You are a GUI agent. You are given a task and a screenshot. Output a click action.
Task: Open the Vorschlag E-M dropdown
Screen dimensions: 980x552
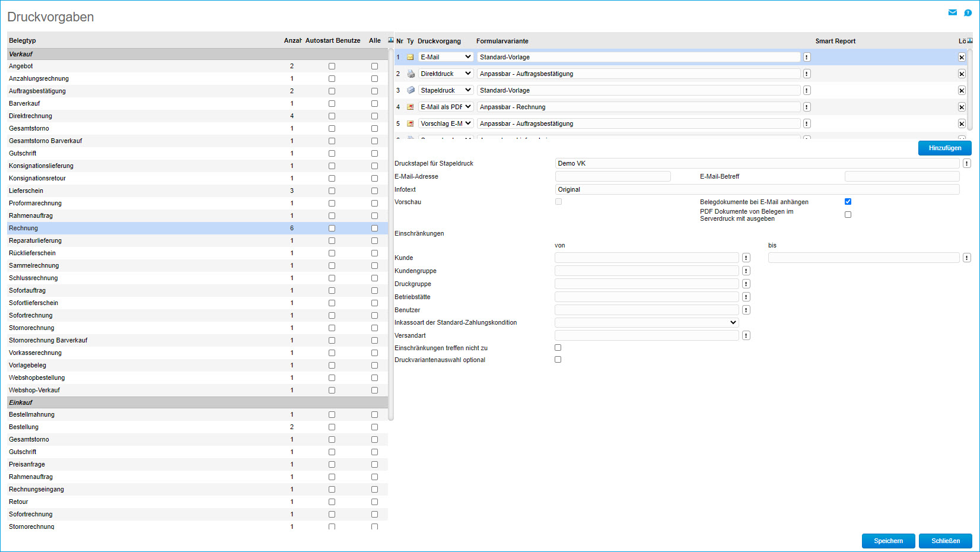pyautogui.click(x=446, y=123)
